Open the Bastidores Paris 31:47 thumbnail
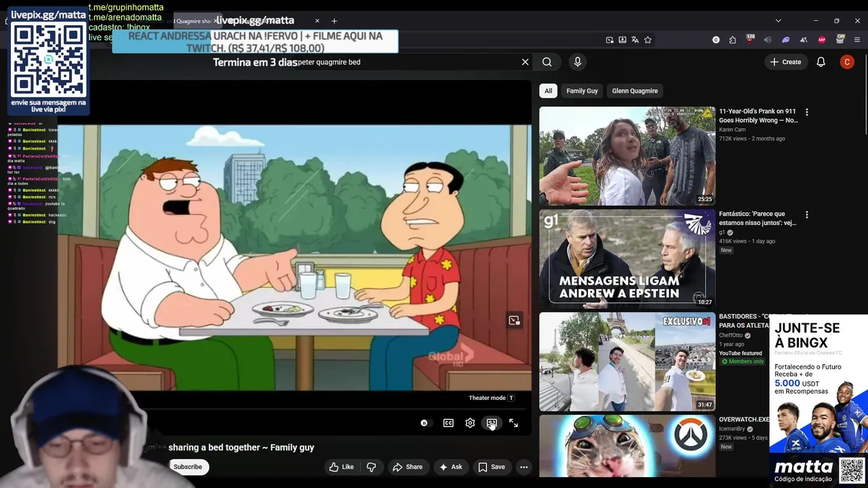Viewport: 868px width, 488px height. click(x=627, y=362)
